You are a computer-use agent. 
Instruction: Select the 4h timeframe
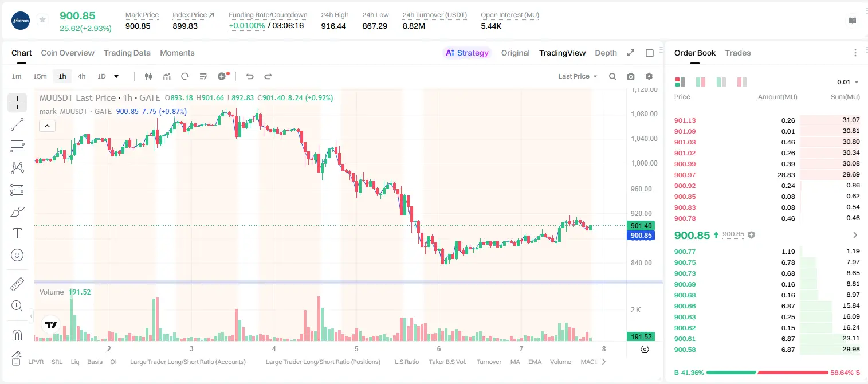pos(81,76)
